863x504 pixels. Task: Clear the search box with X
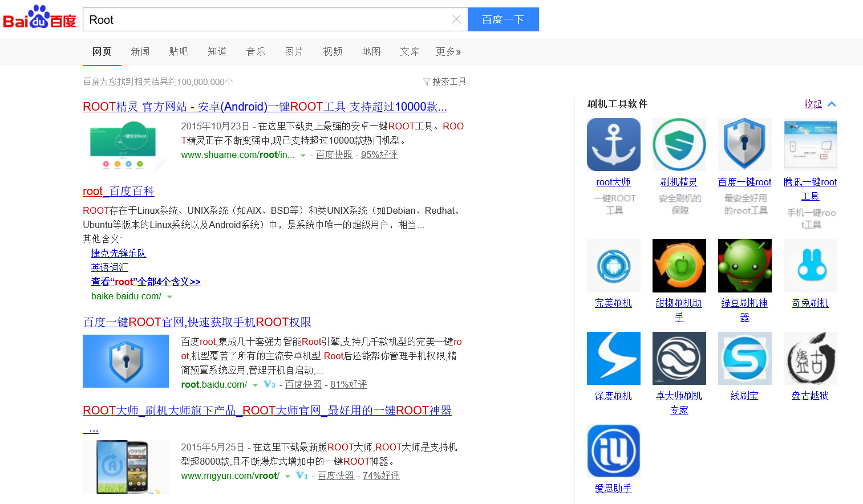[x=456, y=19]
